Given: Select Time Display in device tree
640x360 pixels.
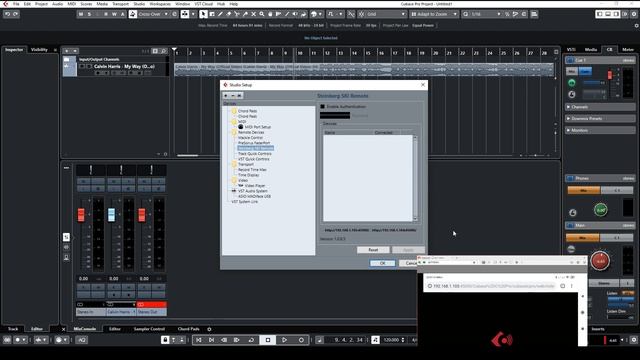Looking at the screenshot, I should click(x=249, y=175).
